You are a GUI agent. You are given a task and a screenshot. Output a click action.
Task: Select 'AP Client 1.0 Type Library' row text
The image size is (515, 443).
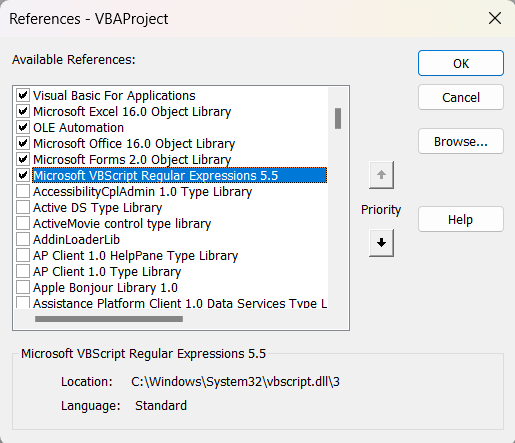click(x=107, y=272)
